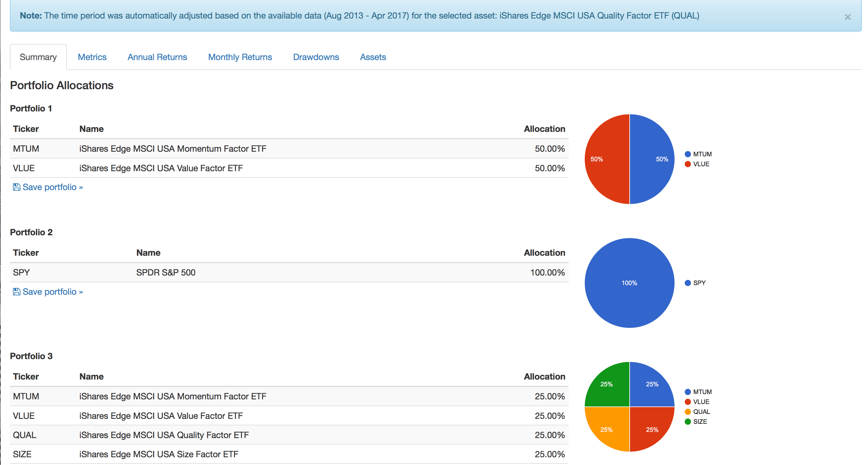Click Save portfolio link under Portfolio 1
Screen dimensions: 868x465
pos(53,187)
